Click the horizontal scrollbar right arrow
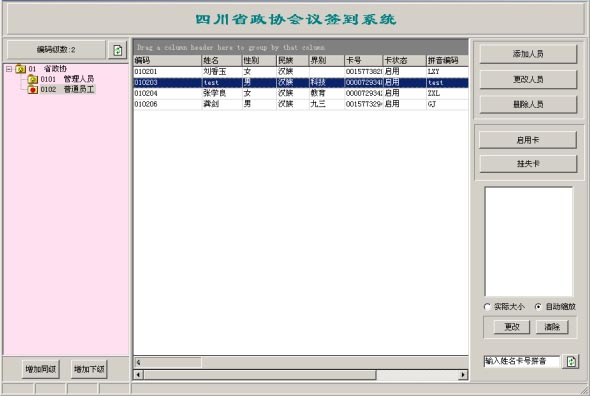590x396 pixels. (x=463, y=375)
